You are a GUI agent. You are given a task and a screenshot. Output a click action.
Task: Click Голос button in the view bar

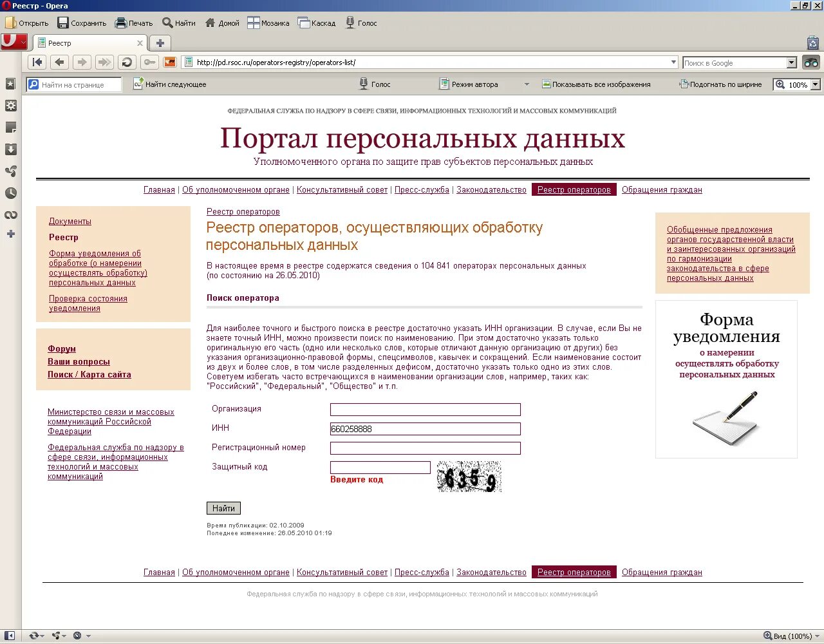[374, 84]
